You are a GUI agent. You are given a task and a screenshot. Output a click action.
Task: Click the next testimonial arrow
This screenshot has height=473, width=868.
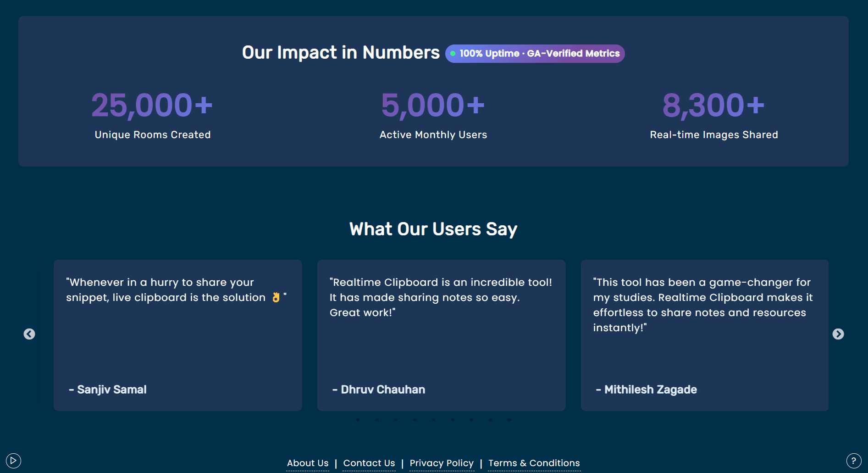pos(838,334)
